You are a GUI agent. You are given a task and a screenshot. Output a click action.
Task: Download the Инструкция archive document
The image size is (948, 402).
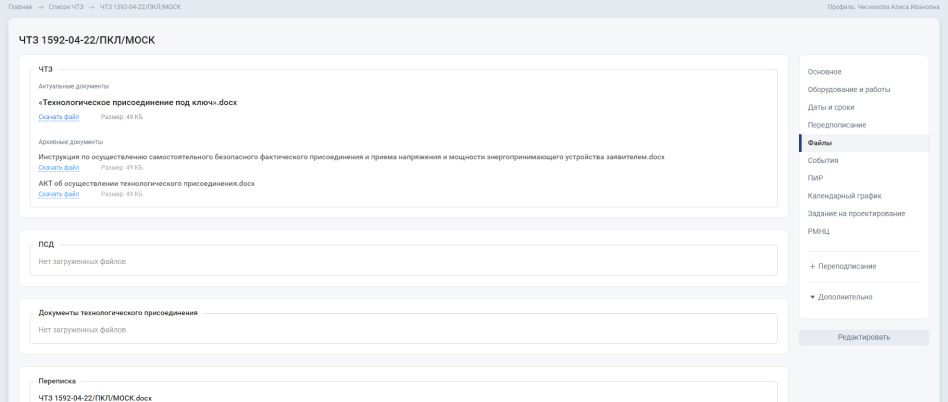(59, 167)
